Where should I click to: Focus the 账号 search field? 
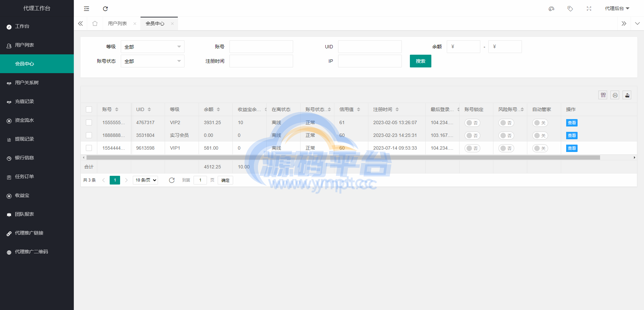click(261, 47)
